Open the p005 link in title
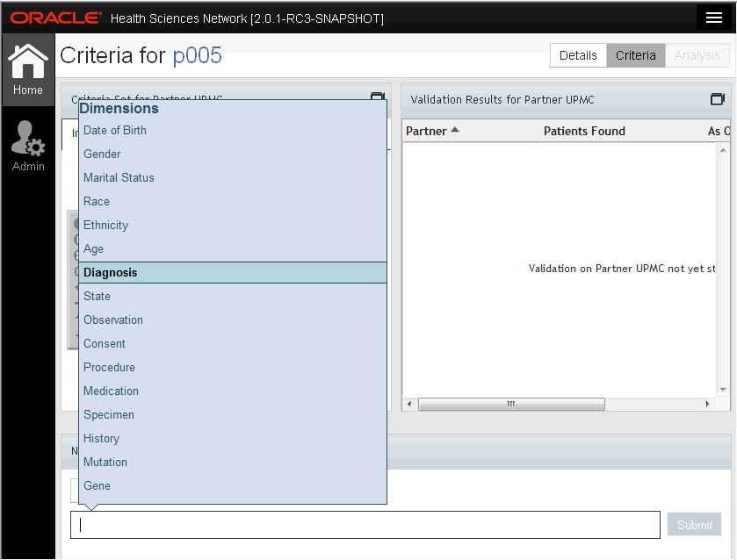The width and height of the screenshot is (737, 560). tap(197, 55)
